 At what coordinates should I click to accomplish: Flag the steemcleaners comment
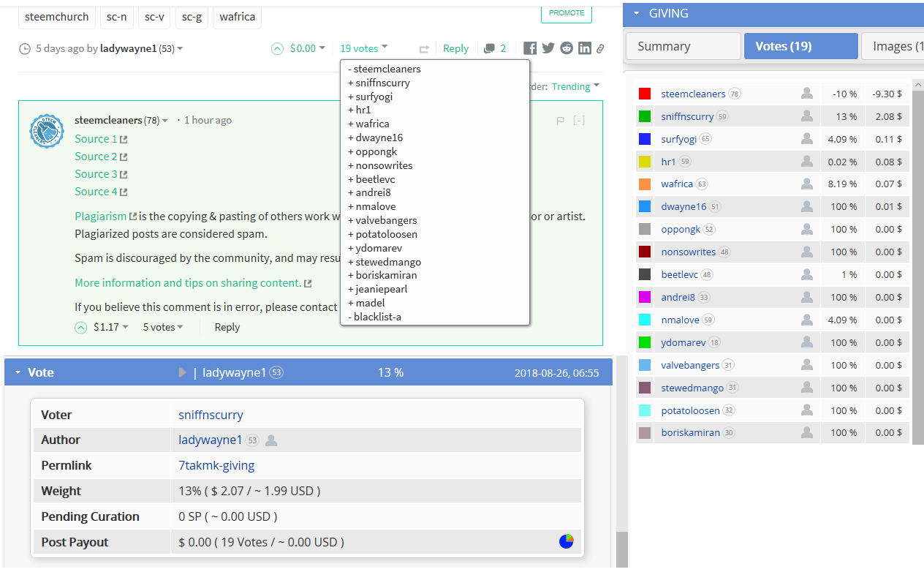pos(561,121)
